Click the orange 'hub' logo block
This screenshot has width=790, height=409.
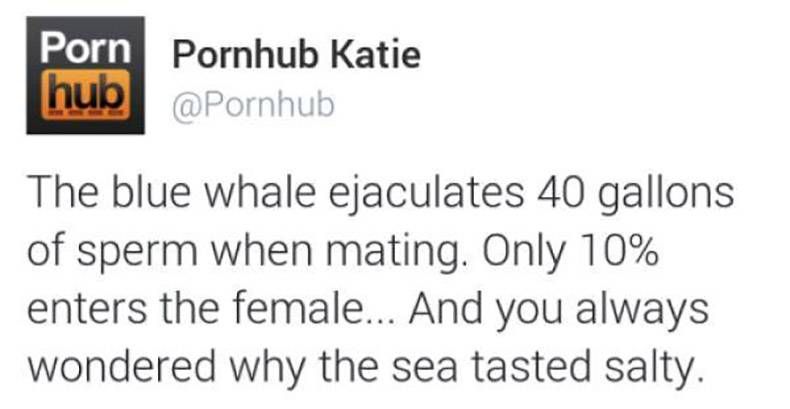86,96
